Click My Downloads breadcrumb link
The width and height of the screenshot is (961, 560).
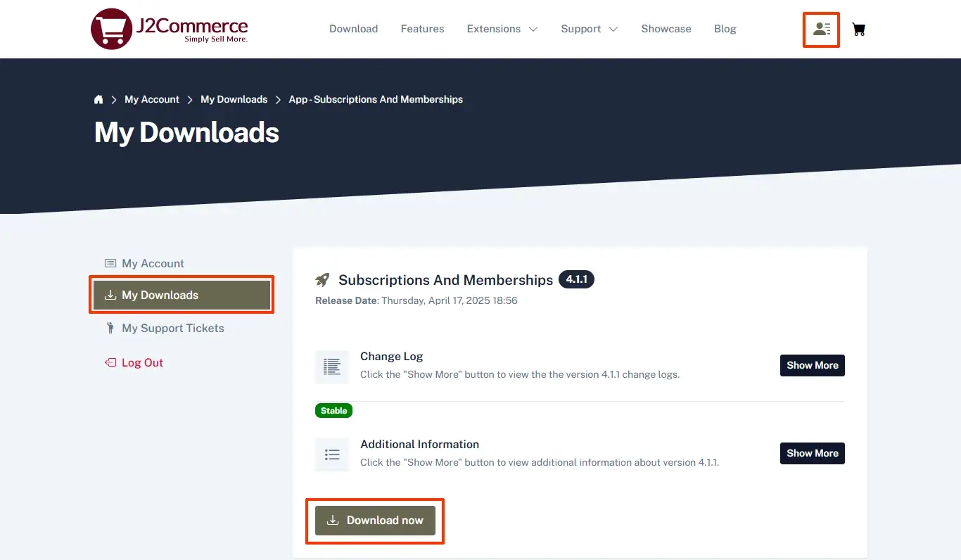[x=234, y=99]
